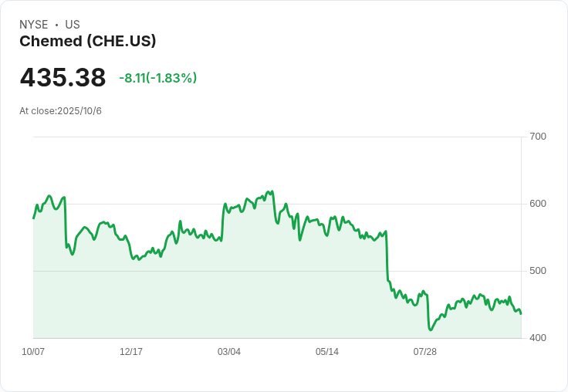Click the starting point of the price line

(34, 218)
